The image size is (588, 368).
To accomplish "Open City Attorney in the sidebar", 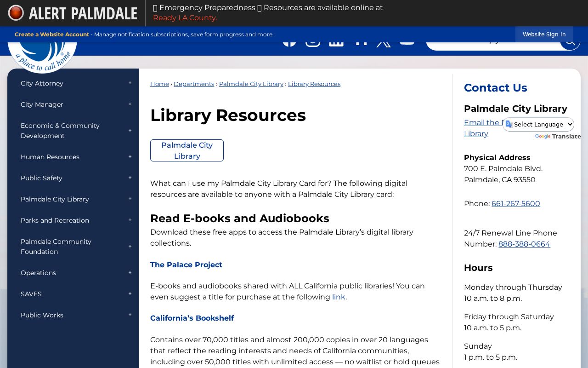I will [x=42, y=83].
